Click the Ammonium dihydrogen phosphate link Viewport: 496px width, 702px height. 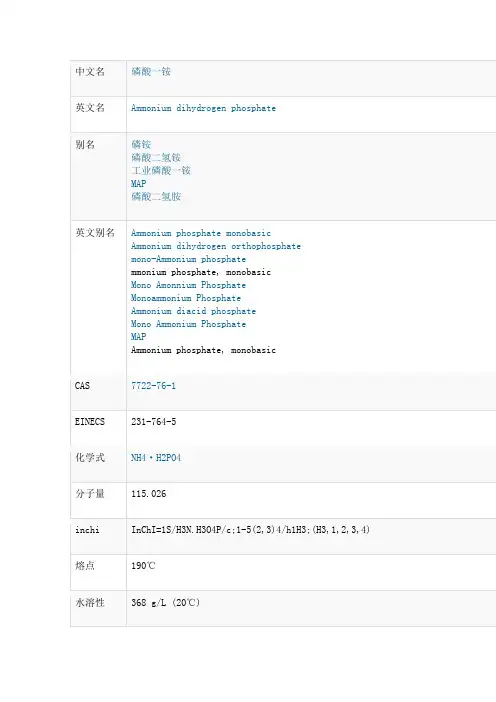coord(203,108)
